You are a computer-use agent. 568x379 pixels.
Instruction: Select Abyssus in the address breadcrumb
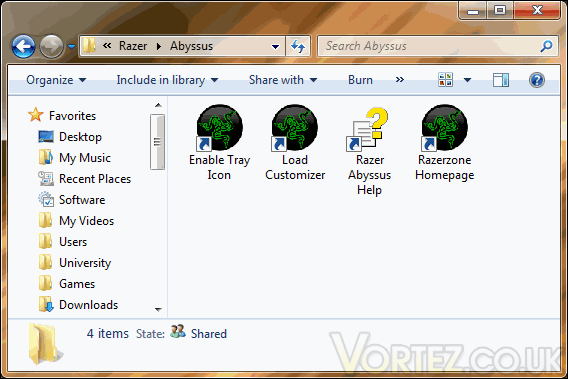191,46
